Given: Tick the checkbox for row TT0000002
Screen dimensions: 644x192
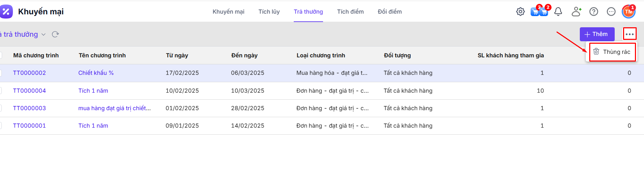Looking at the screenshot, I should [x=1, y=73].
